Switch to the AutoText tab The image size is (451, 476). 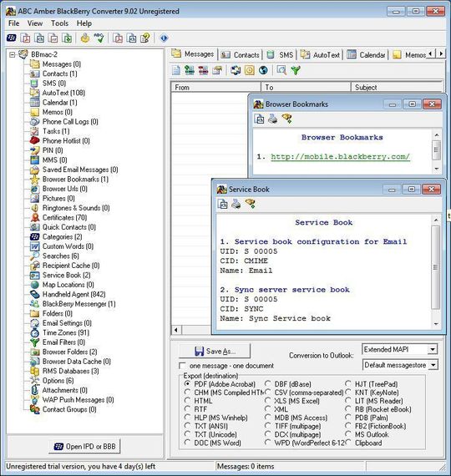tap(321, 55)
